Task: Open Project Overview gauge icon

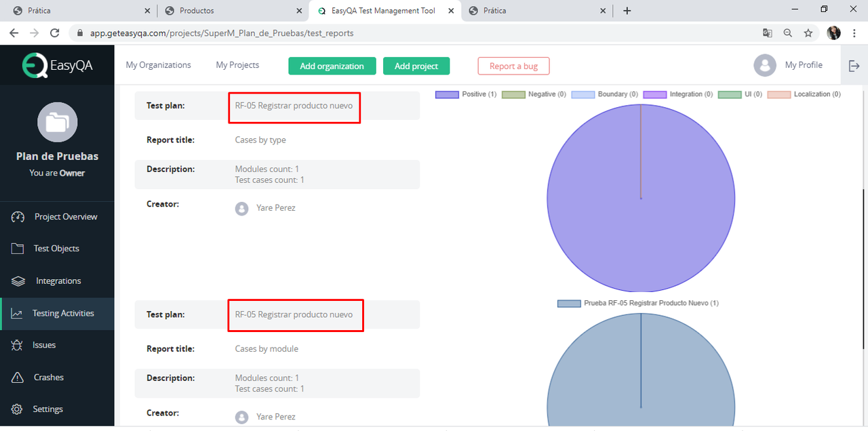Action: (x=18, y=217)
